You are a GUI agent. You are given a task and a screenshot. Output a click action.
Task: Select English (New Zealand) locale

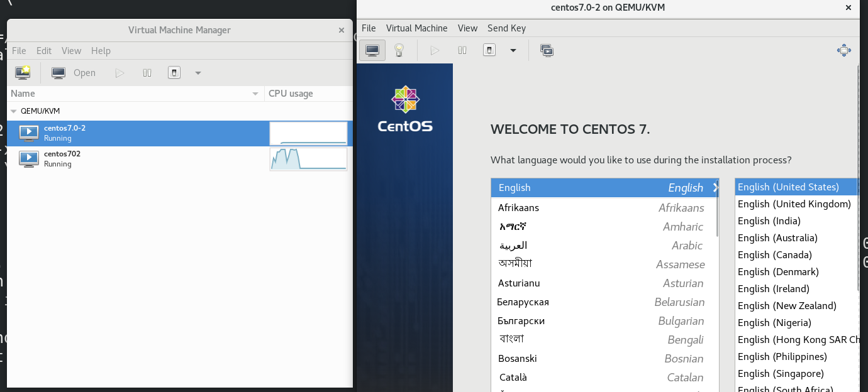pos(797,306)
